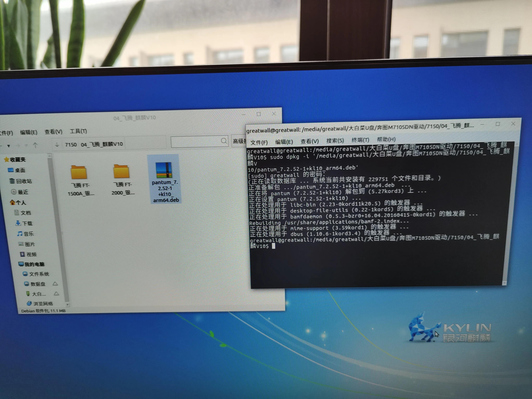Minimize the terminal window

[482, 125]
